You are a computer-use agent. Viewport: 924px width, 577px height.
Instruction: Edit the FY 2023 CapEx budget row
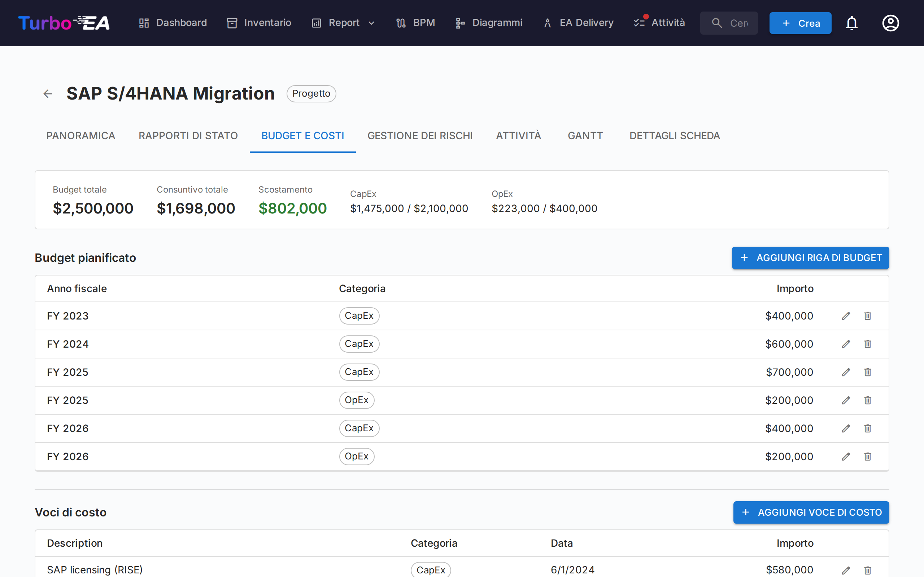846,316
